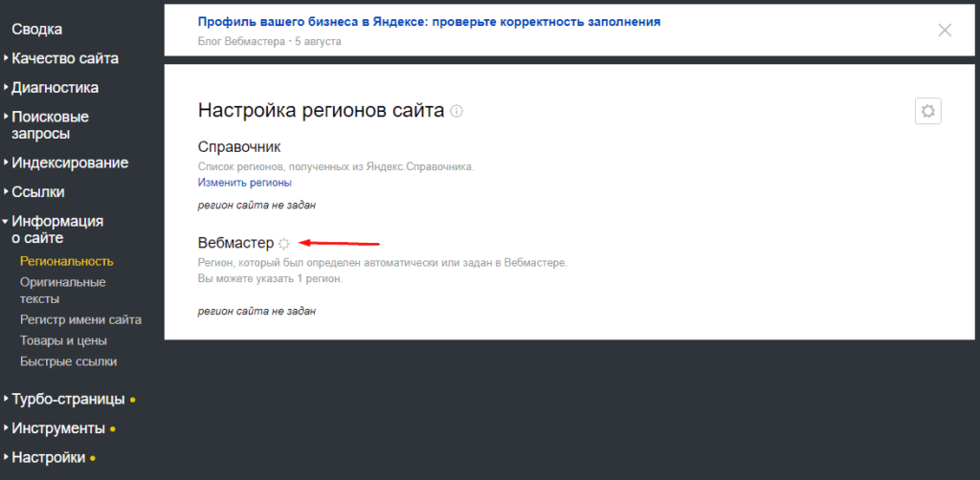Expand the Качество сайта menu
Screen dimensions: 980x480
65,58
